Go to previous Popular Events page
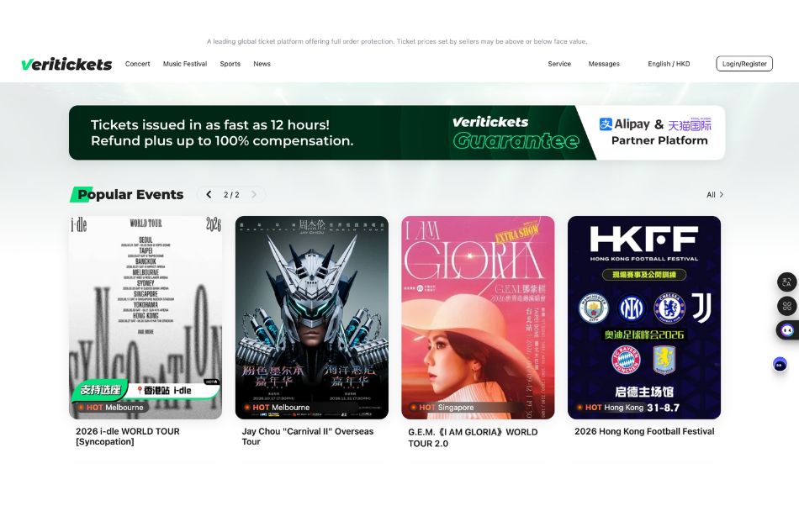Viewport: 799px width, 532px height. 209,194
